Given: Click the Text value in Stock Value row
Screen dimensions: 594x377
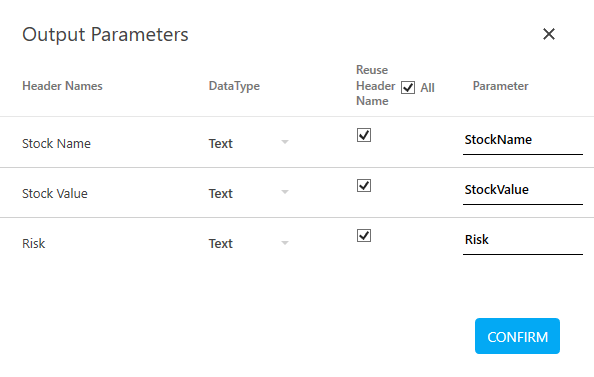Looking at the screenshot, I should [x=220, y=194].
